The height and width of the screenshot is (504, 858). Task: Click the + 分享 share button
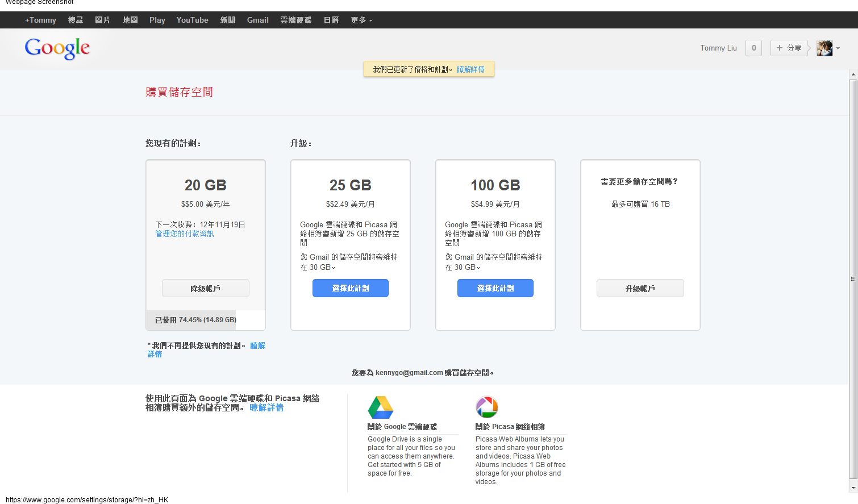(x=789, y=48)
